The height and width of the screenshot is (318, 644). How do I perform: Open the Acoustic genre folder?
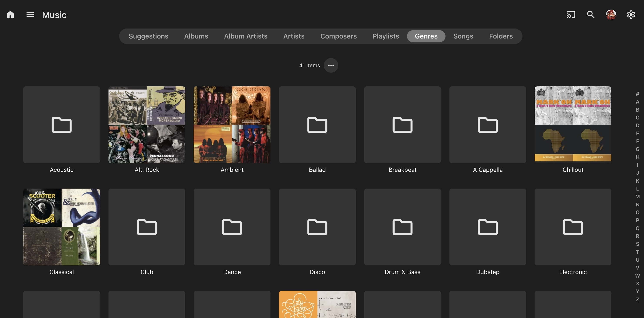point(62,125)
